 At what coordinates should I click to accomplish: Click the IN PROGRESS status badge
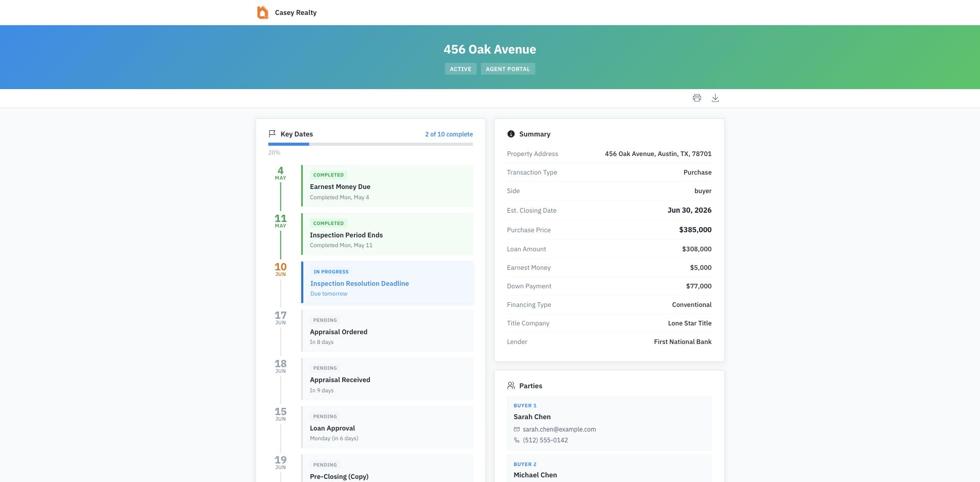[x=331, y=271]
